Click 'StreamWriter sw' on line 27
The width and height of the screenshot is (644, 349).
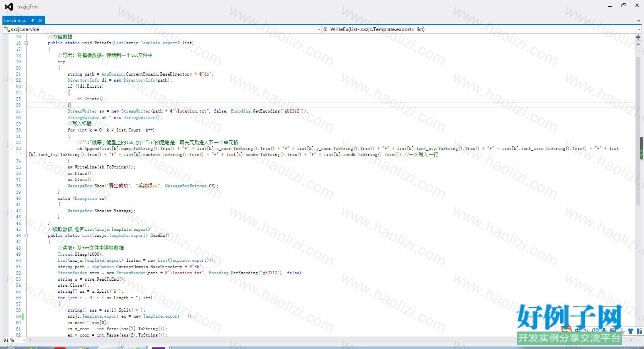pyautogui.click(x=86, y=111)
